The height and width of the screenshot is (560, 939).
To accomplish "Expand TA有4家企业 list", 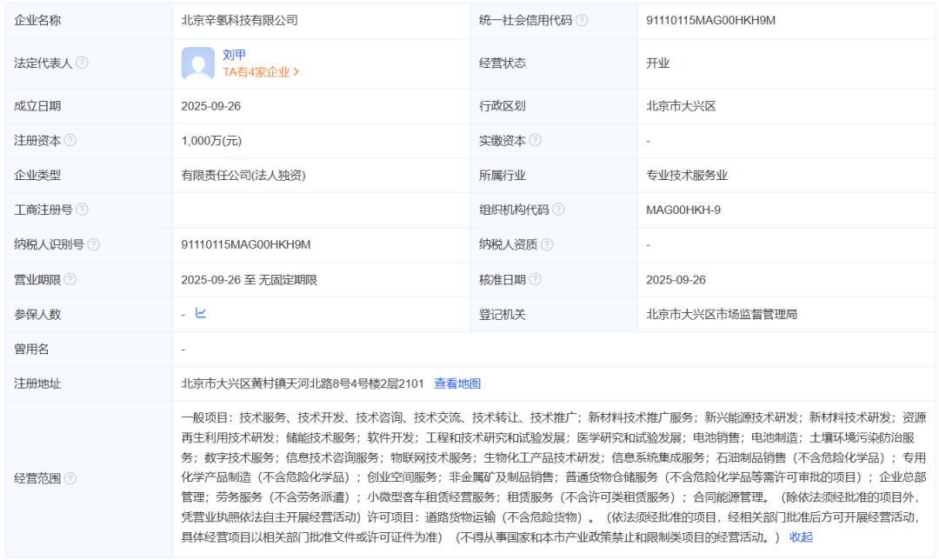I will [261, 73].
